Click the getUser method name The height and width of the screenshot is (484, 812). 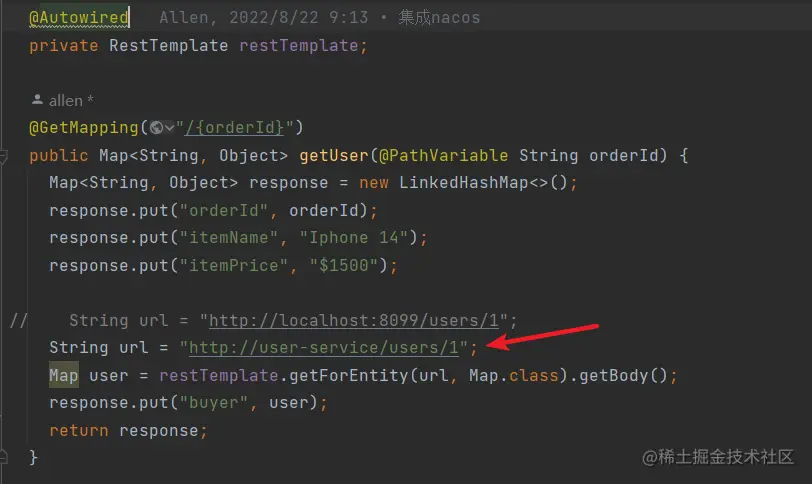click(334, 155)
